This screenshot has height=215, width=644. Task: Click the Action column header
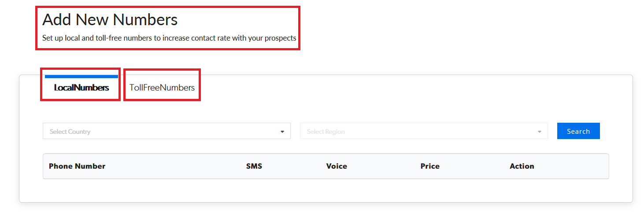coord(522,166)
